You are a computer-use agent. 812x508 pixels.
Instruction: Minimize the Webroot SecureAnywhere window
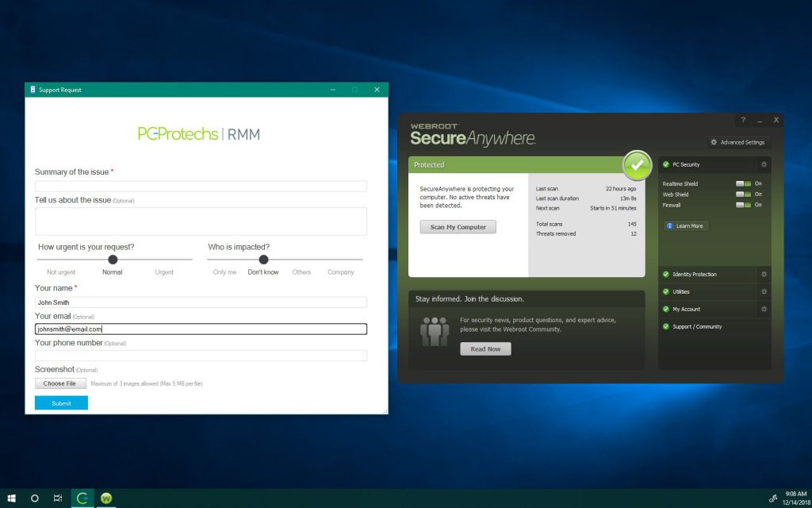[760, 121]
